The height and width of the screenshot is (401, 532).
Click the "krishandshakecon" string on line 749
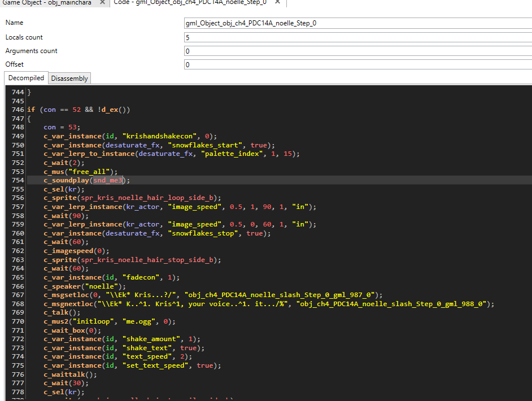click(159, 136)
